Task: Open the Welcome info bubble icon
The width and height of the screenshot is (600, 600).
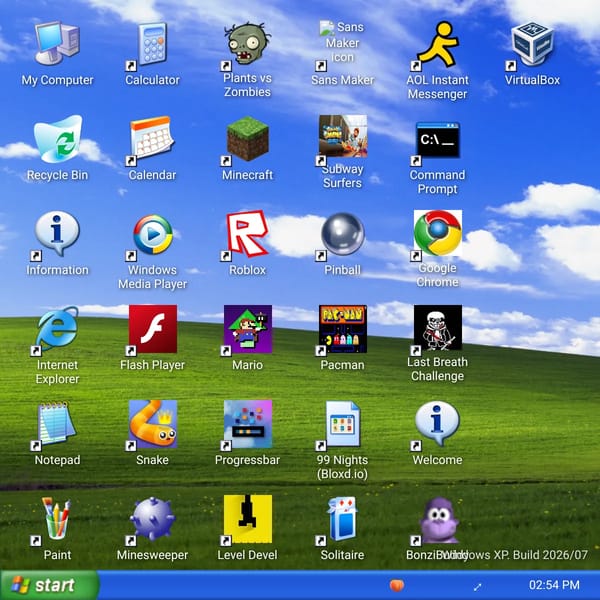Action: tap(437, 423)
